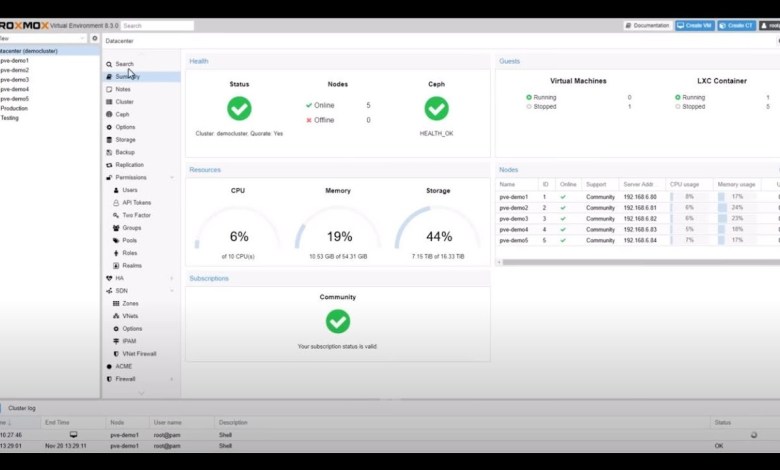The width and height of the screenshot is (780, 470).
Task: Click the SDN Options gear icon
Action: pos(116,329)
